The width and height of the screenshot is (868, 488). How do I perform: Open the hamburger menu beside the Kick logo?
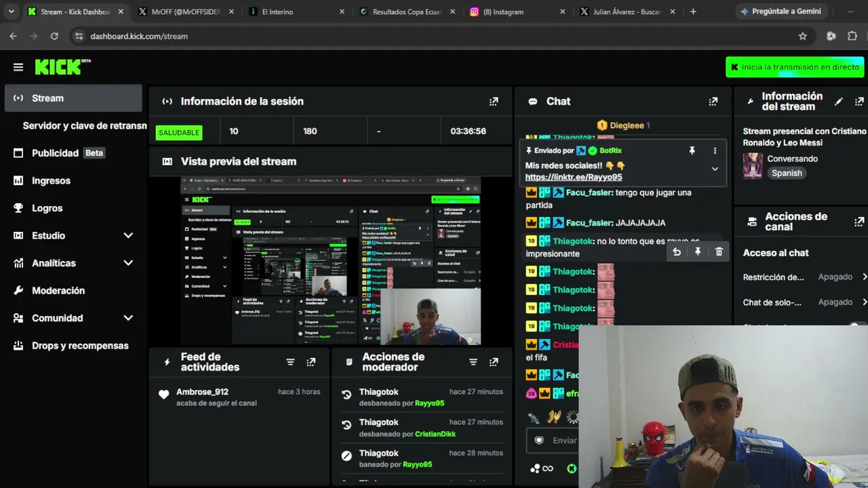coord(18,67)
